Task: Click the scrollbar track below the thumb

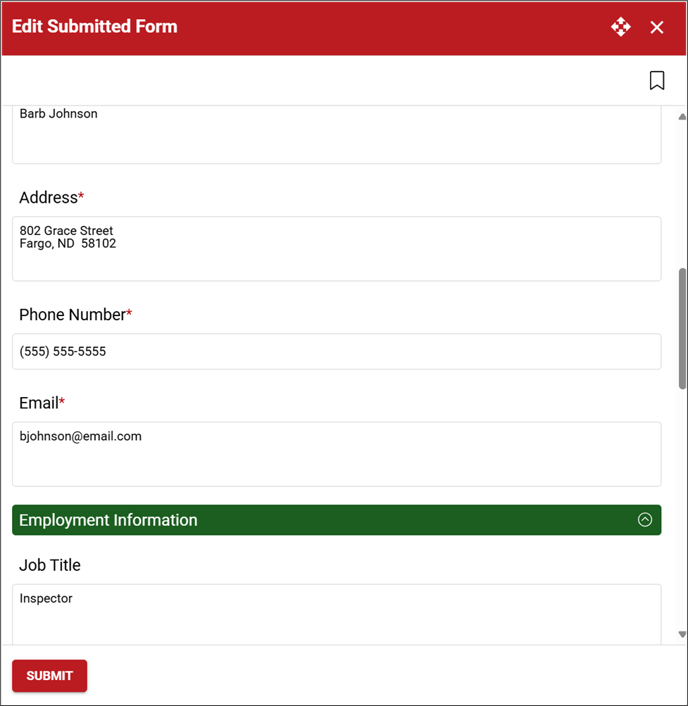Action: (x=683, y=509)
